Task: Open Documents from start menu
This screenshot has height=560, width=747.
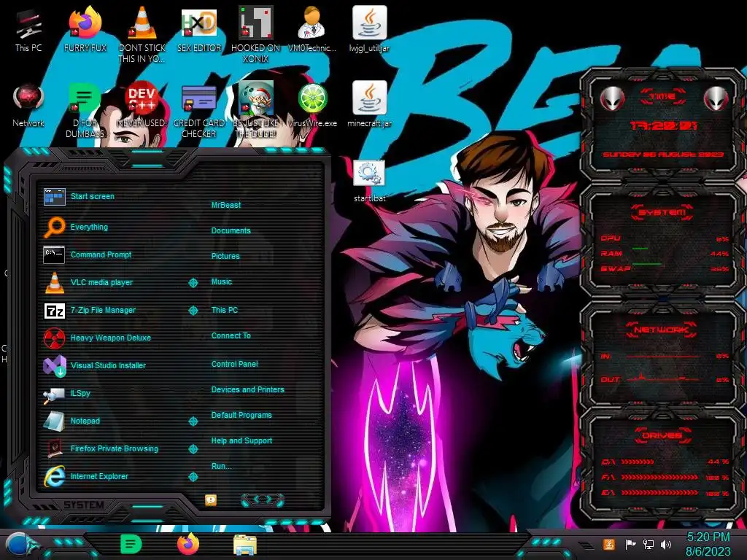Action: pos(231,230)
